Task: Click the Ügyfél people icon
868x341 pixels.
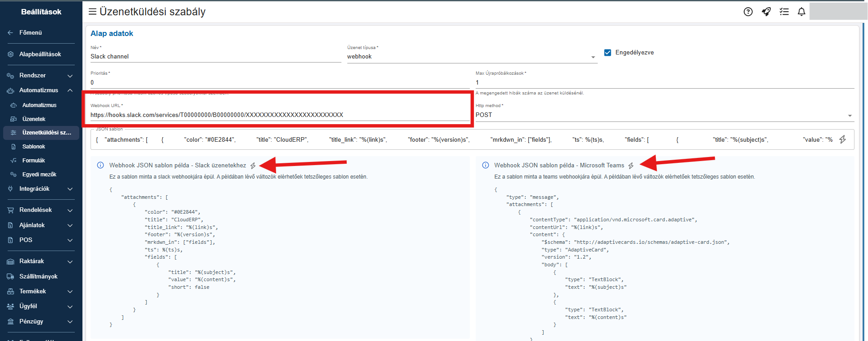Action: (x=10, y=306)
